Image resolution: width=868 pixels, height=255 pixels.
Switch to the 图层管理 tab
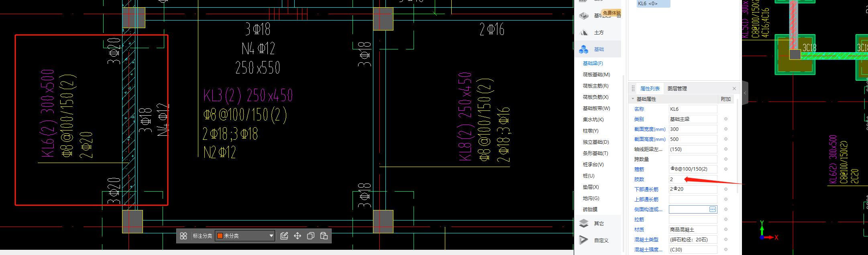tap(677, 89)
